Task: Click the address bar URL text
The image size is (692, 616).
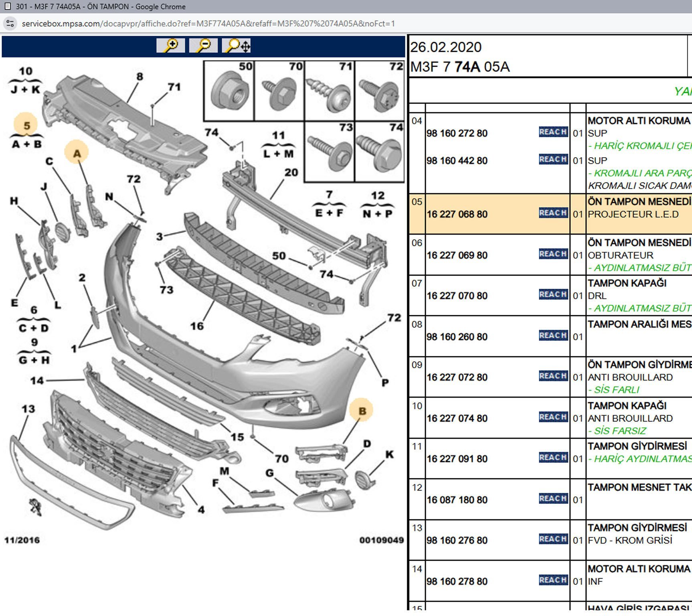Action: tap(208, 24)
